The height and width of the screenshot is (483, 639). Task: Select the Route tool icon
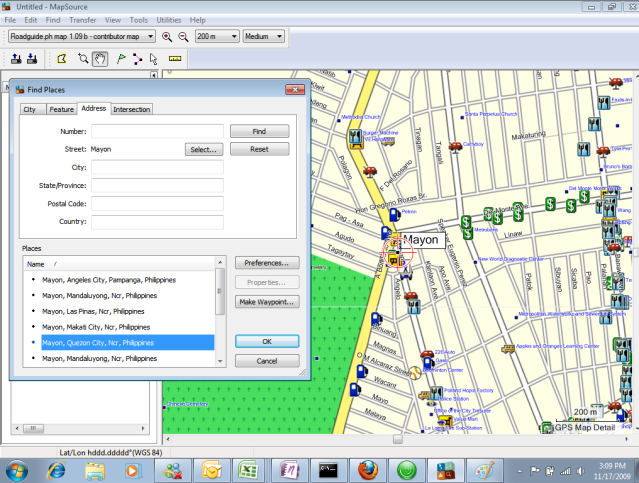coord(137,59)
